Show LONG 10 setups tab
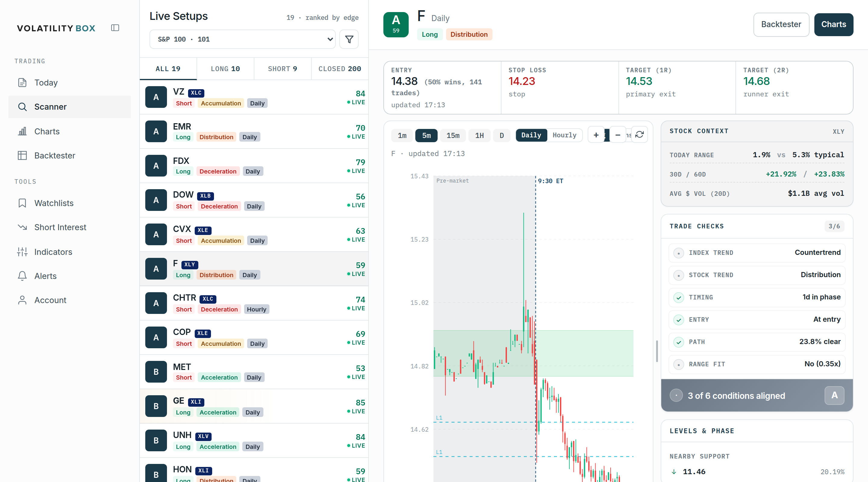 click(225, 69)
